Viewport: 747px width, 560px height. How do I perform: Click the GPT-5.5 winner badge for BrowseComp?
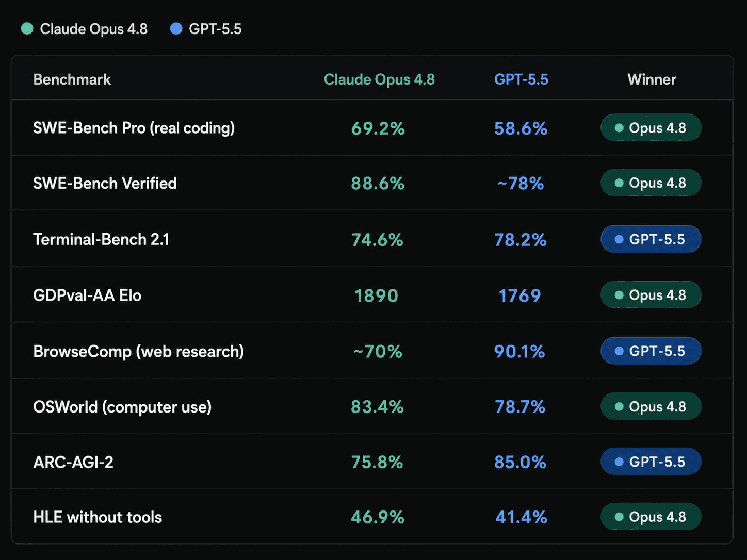(651, 351)
